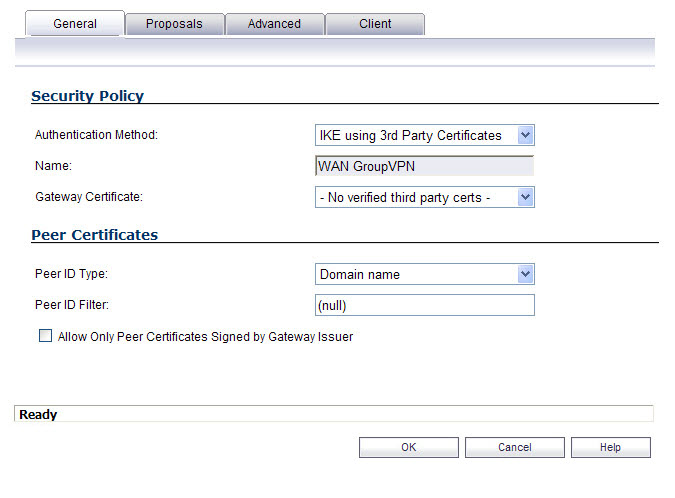Image resolution: width=675 pixels, height=498 pixels.
Task: Go to the Advanced tab
Action: pyautogui.click(x=274, y=24)
